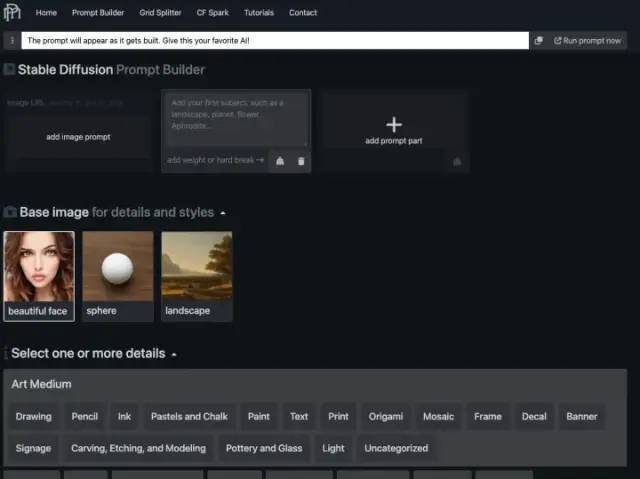640x479 pixels.
Task: Click the plus icon to add prompt part
Action: [394, 124]
